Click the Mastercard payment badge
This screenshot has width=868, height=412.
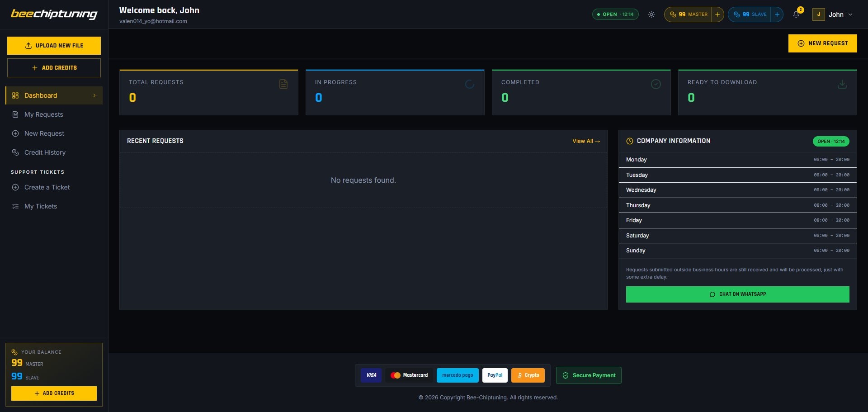point(409,375)
